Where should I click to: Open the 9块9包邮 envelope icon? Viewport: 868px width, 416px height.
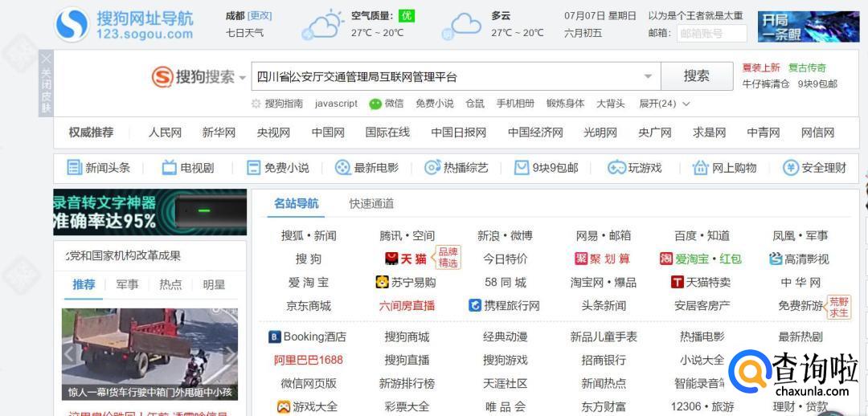tap(522, 168)
